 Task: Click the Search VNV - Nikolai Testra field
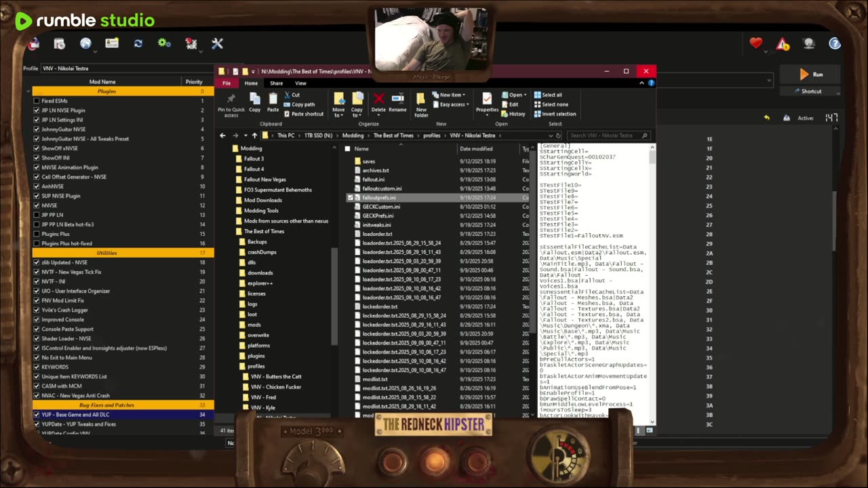pyautogui.click(x=609, y=136)
